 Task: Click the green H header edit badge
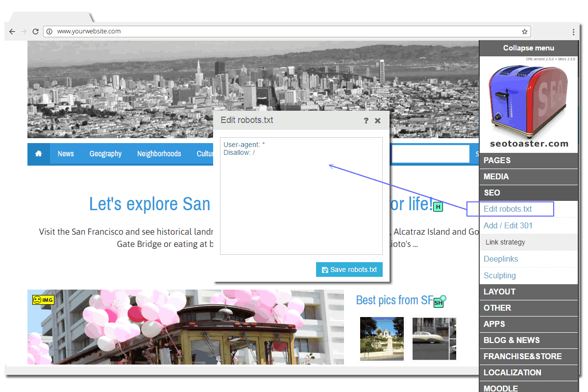(438, 207)
